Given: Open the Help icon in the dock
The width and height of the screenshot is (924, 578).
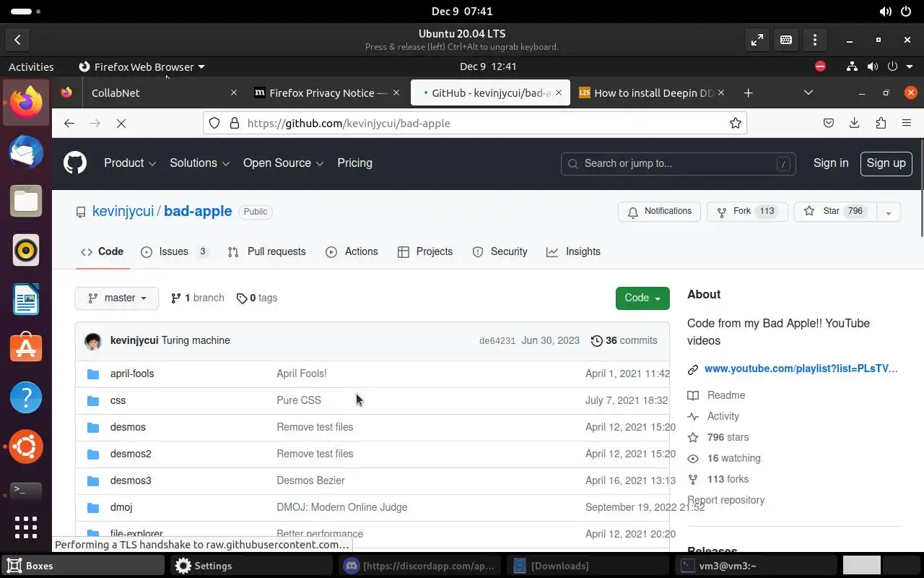Looking at the screenshot, I should [26, 397].
